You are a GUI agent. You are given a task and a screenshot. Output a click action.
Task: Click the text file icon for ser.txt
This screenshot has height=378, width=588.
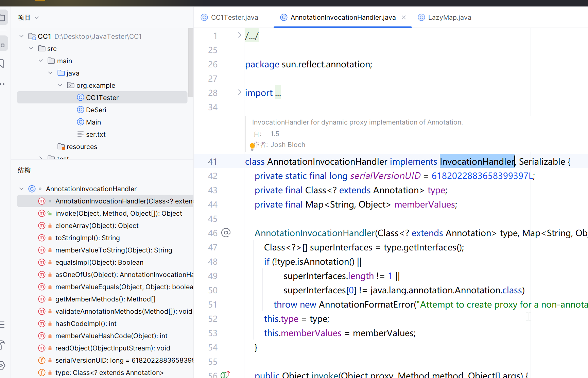coord(81,134)
